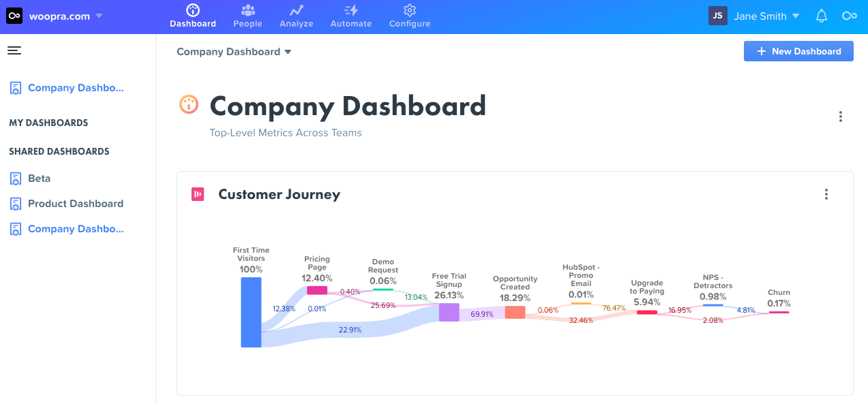Open the Analyze section
Screen dimensions: 868x404
pyautogui.click(x=296, y=12)
